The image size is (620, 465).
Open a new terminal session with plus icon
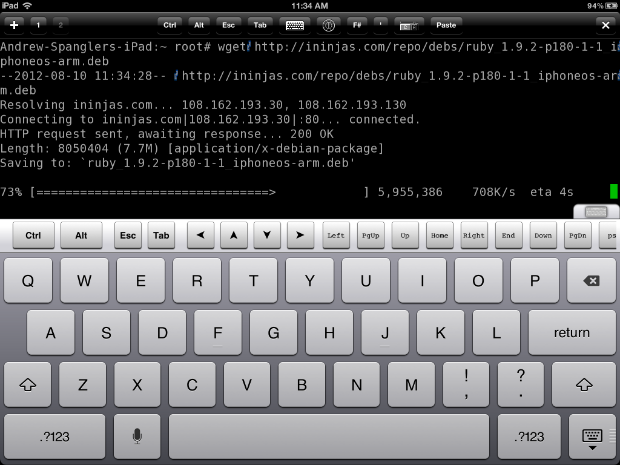pyautogui.click(x=14, y=23)
